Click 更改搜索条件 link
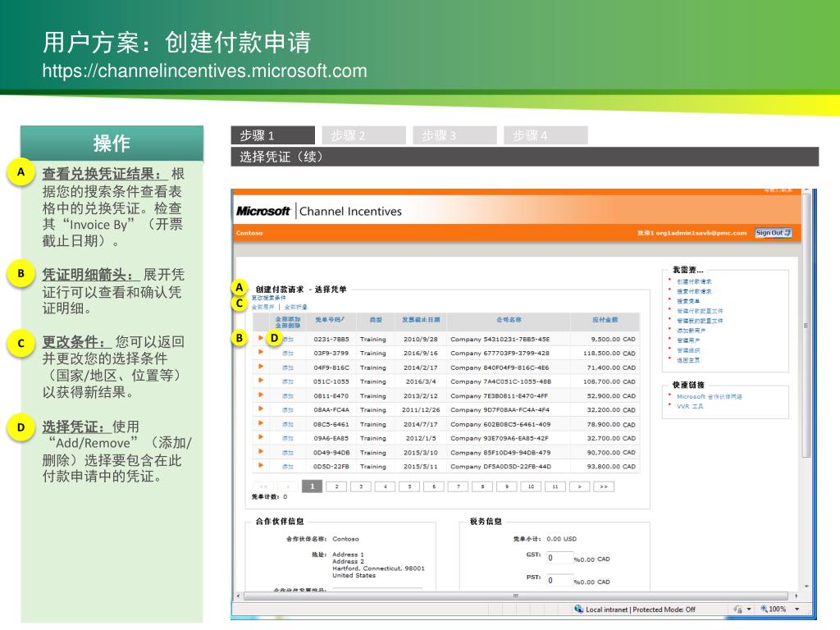Screen dimensions: 840x630 [x=269, y=298]
